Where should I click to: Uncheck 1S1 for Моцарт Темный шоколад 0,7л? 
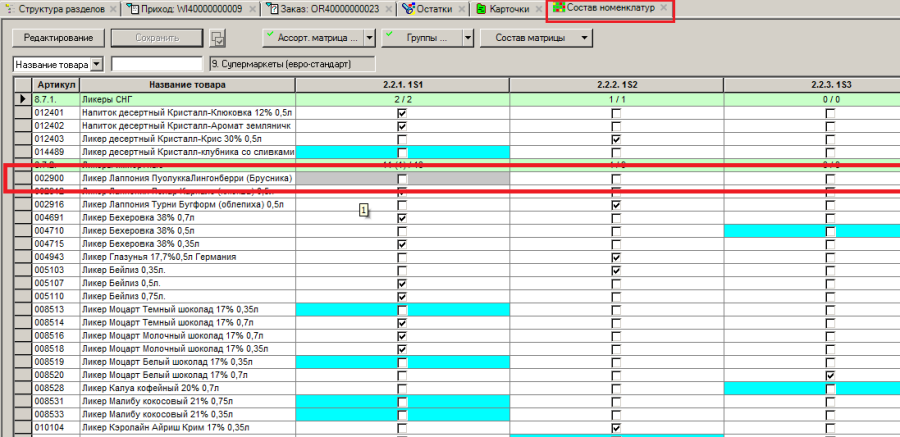pyautogui.click(x=402, y=323)
